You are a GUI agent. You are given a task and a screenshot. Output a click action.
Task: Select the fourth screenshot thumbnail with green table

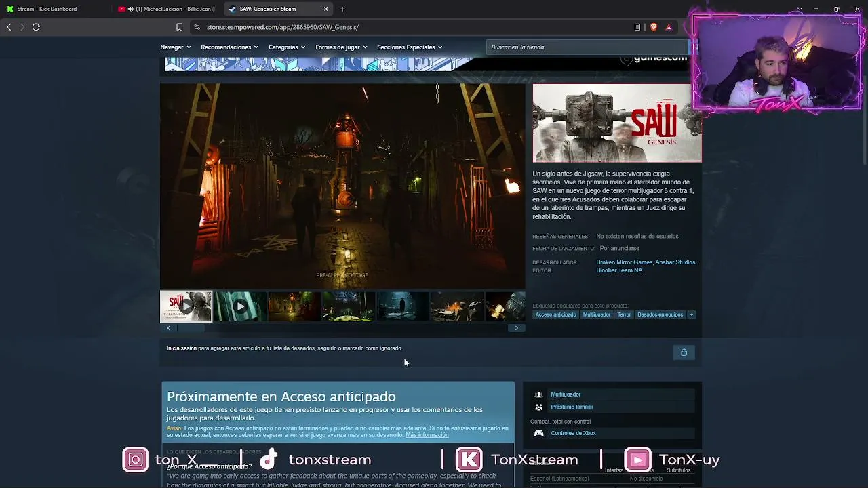349,306
